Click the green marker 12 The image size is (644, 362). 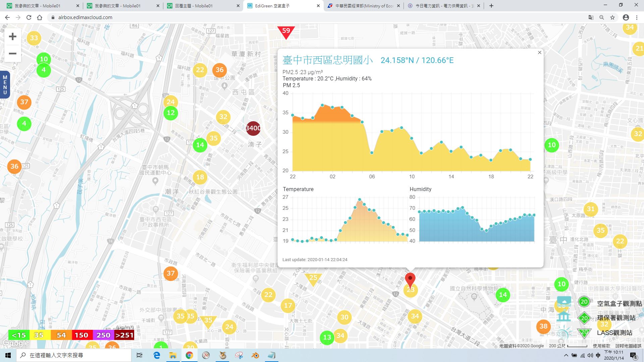pyautogui.click(x=171, y=113)
